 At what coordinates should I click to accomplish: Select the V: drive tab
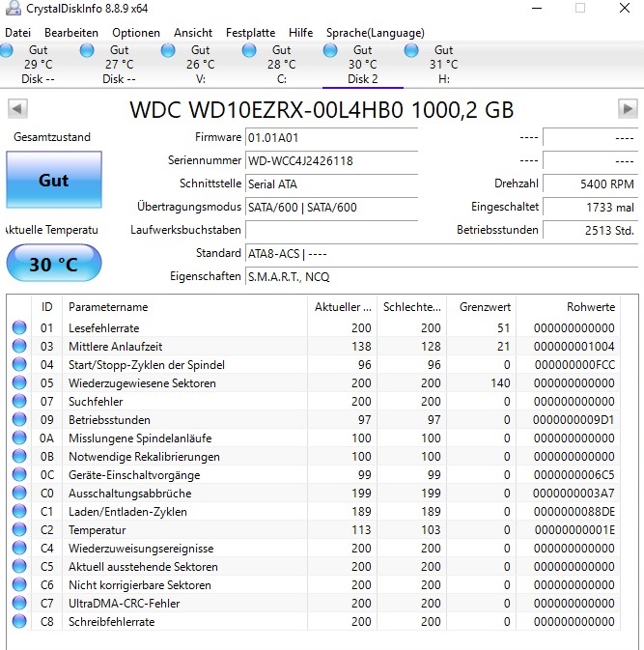pyautogui.click(x=201, y=65)
